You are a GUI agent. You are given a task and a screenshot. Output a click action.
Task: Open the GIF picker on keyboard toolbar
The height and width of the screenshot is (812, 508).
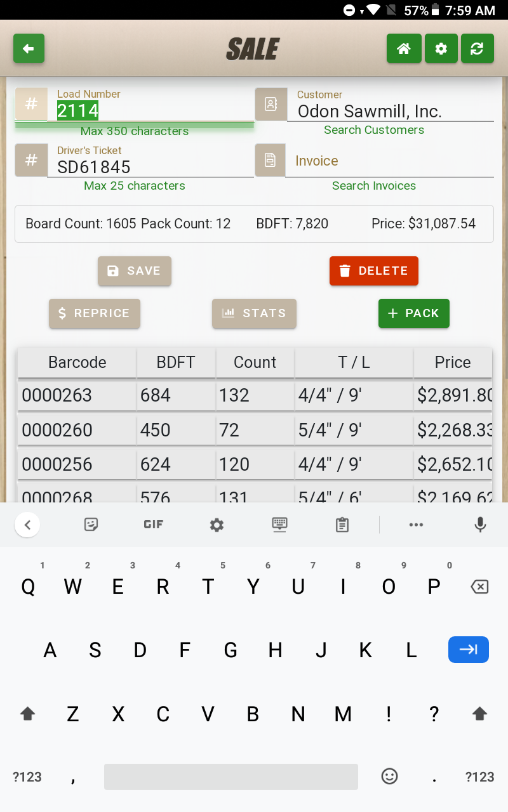pyautogui.click(x=152, y=525)
